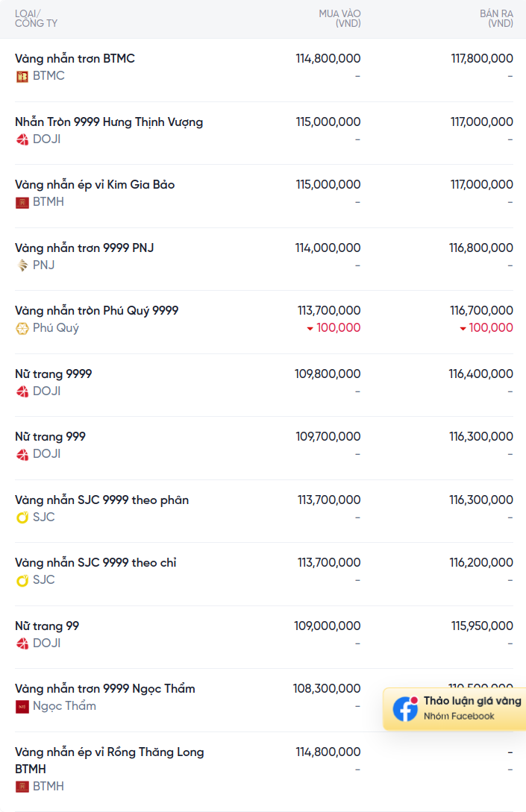526x812 pixels.
Task: Click the Phú Quý logo icon
Action: pyautogui.click(x=22, y=329)
